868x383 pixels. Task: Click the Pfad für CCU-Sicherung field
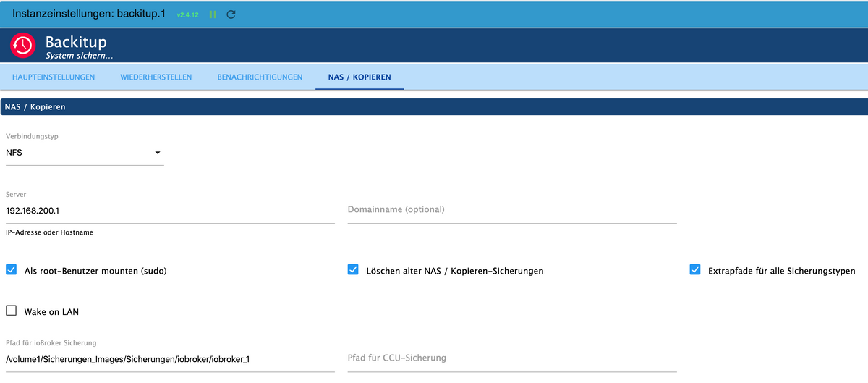[512, 358]
